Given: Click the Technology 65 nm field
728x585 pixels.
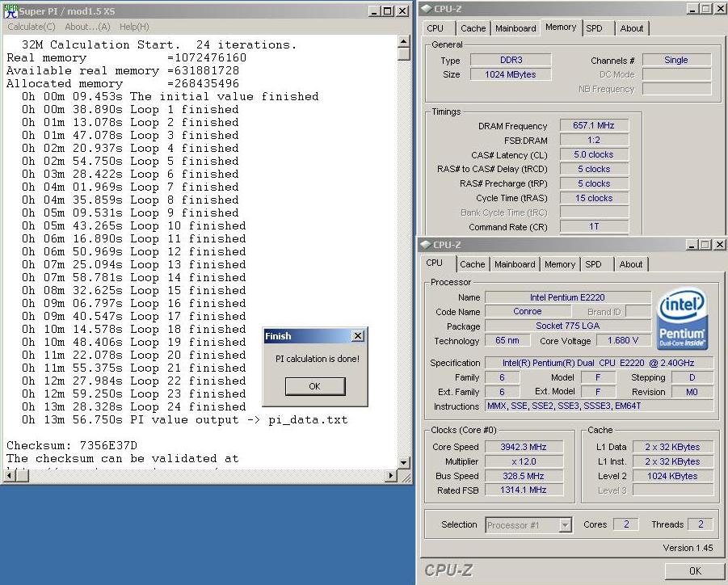Looking at the screenshot, I should click(507, 340).
